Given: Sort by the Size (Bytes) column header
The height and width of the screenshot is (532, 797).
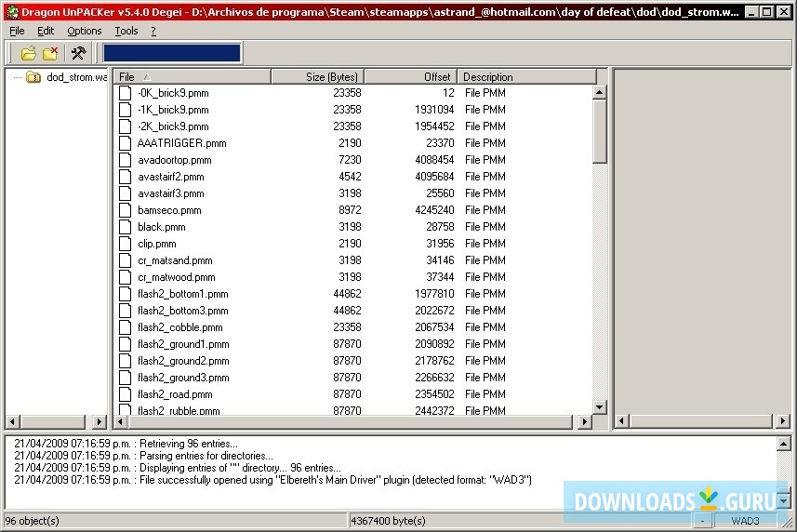Looking at the screenshot, I should pos(318,76).
